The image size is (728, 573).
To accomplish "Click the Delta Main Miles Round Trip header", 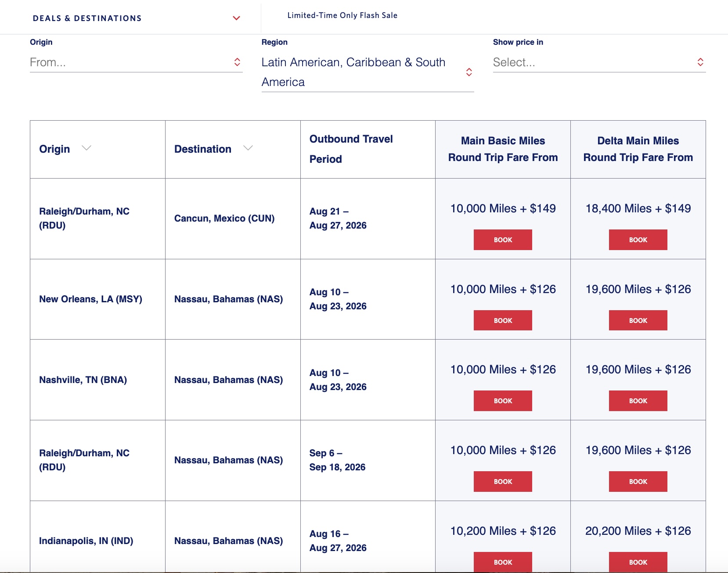I will point(638,149).
